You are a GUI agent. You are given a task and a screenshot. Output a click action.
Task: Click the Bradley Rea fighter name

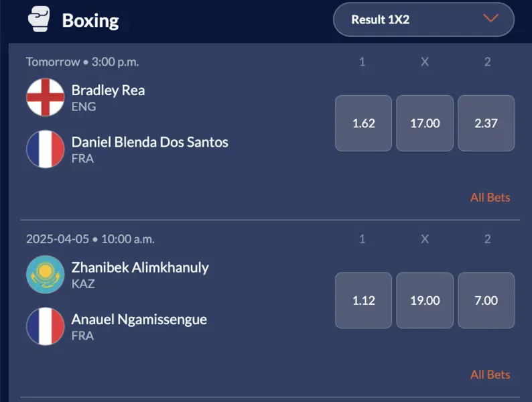(108, 90)
